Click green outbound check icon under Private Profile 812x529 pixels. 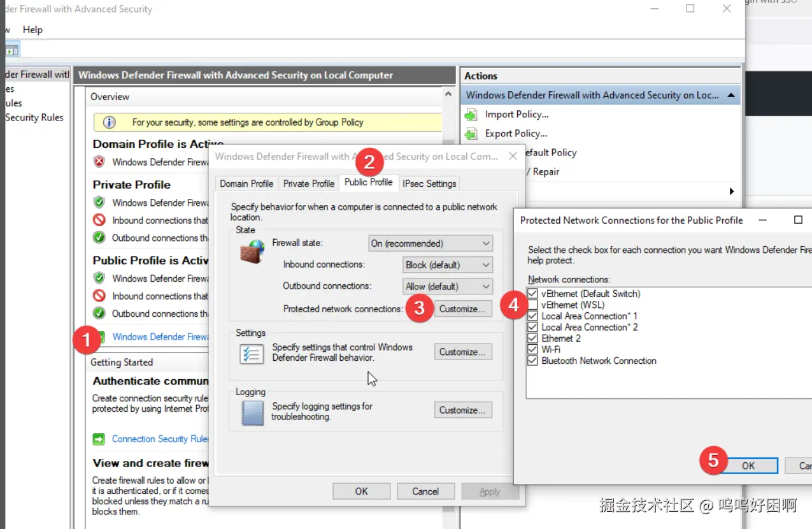point(99,238)
